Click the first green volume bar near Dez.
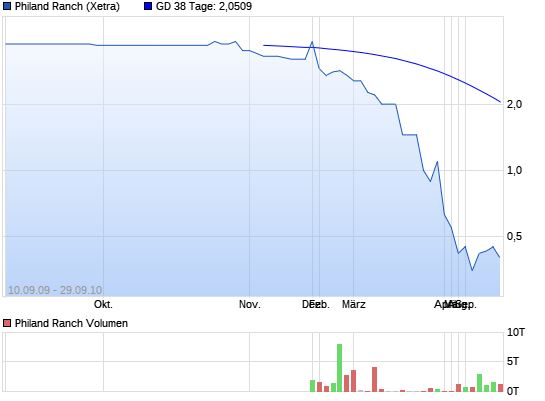The image size is (545, 401). tap(312, 386)
